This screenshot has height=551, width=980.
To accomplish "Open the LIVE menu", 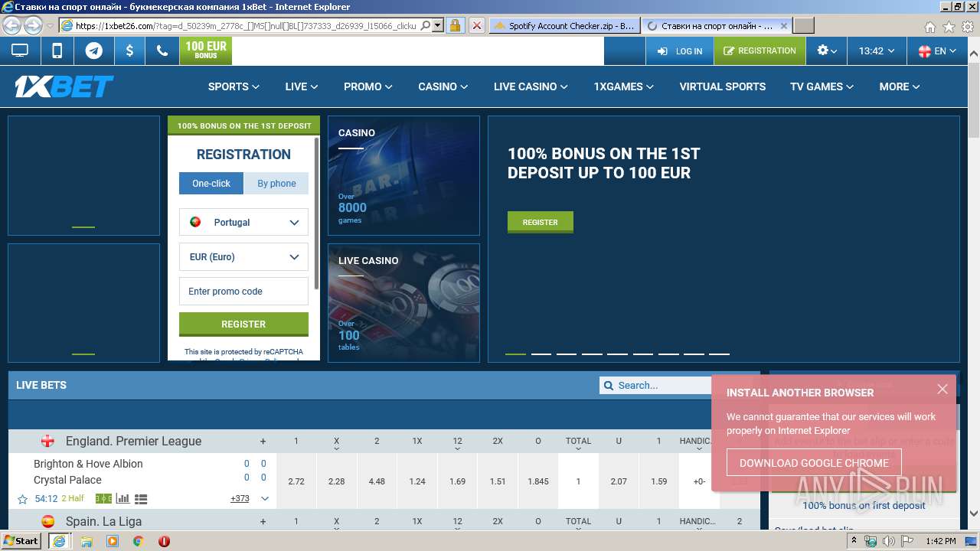I will point(301,86).
